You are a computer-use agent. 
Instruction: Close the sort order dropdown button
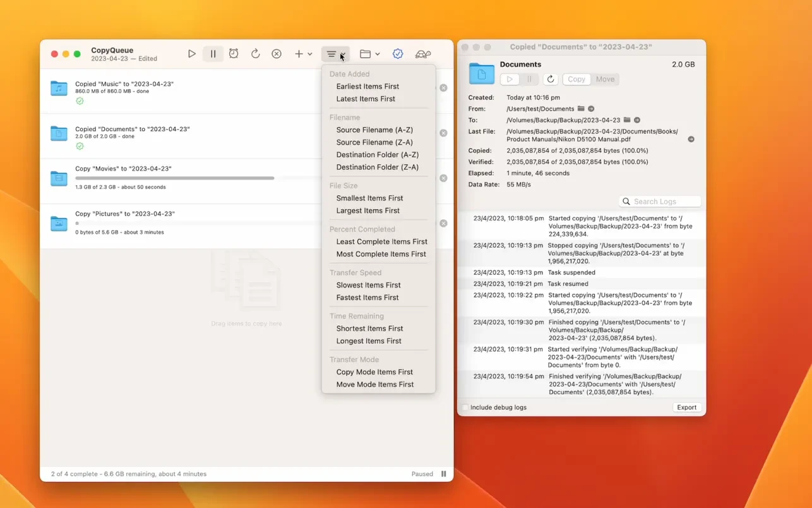tap(335, 54)
